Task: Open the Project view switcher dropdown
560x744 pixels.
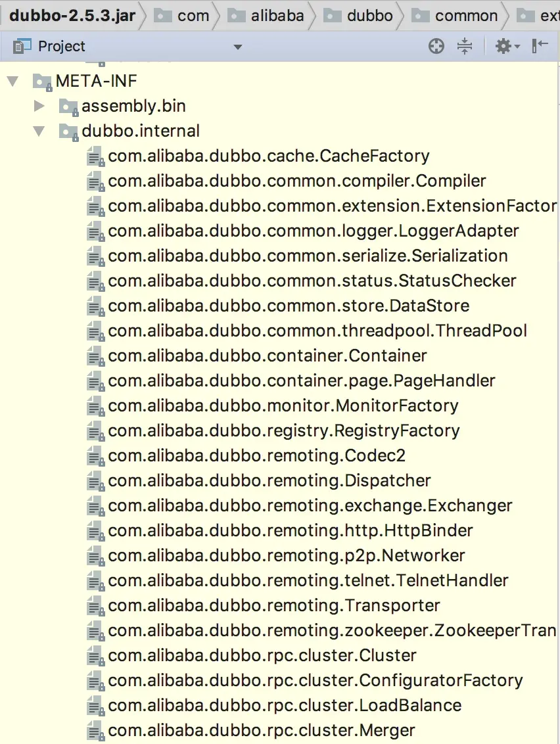Action: pyautogui.click(x=238, y=46)
